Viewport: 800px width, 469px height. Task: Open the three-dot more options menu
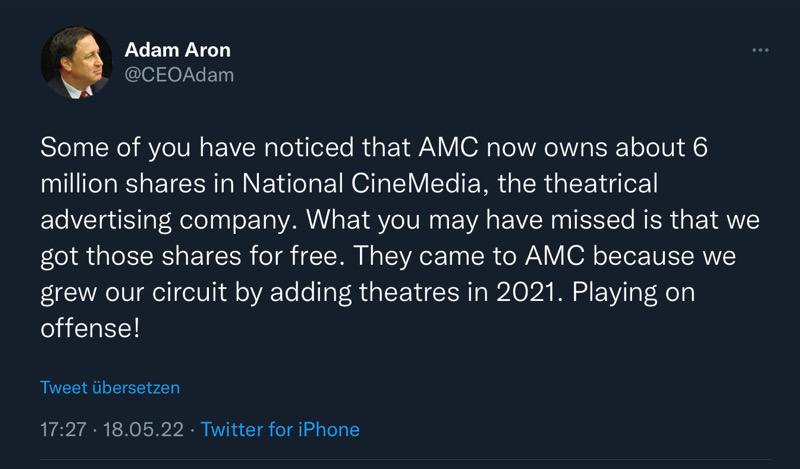(x=760, y=49)
